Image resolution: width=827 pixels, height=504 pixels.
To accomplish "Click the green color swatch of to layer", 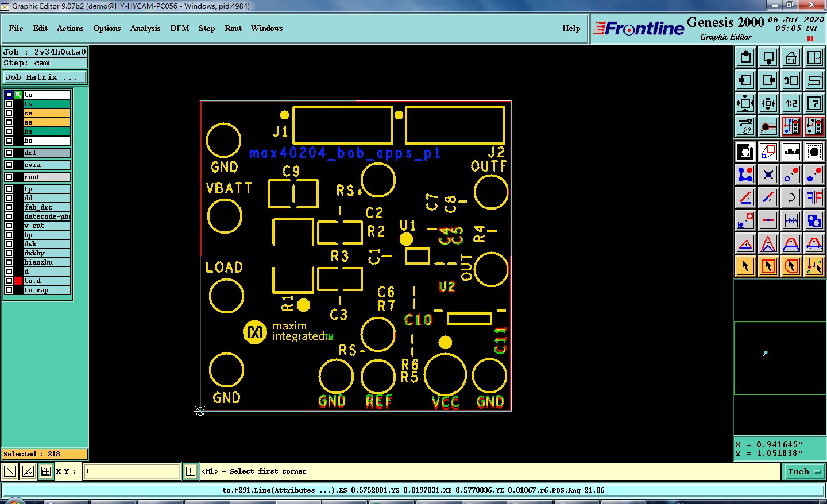I will pyautogui.click(x=18, y=95).
